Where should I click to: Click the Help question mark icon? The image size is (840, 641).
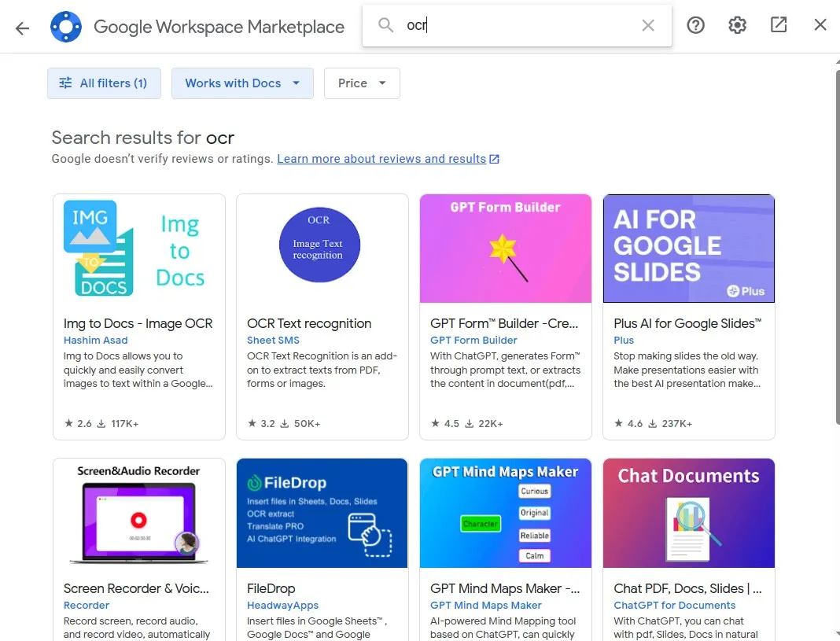point(695,25)
